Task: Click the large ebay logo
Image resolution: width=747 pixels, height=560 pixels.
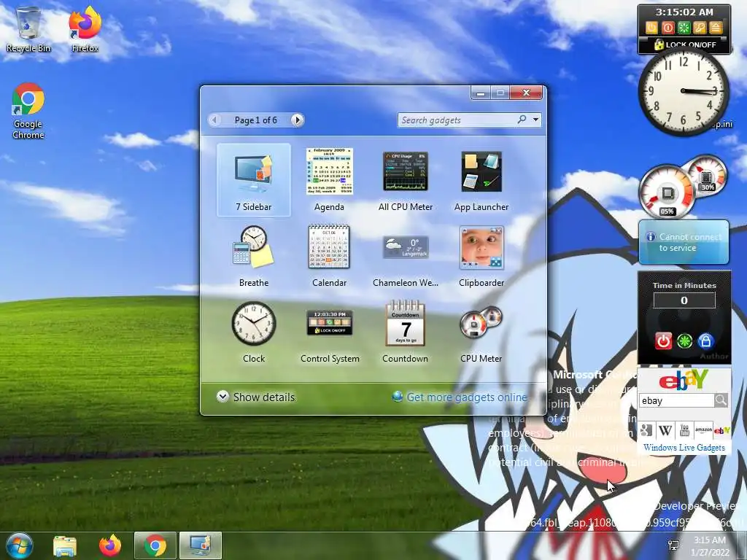Action: (684, 380)
